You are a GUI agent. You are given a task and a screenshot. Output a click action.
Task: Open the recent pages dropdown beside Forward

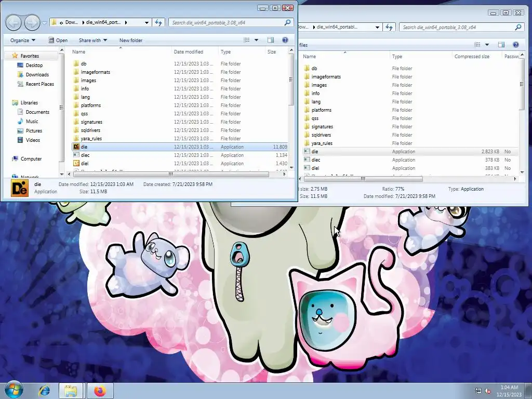tap(45, 23)
